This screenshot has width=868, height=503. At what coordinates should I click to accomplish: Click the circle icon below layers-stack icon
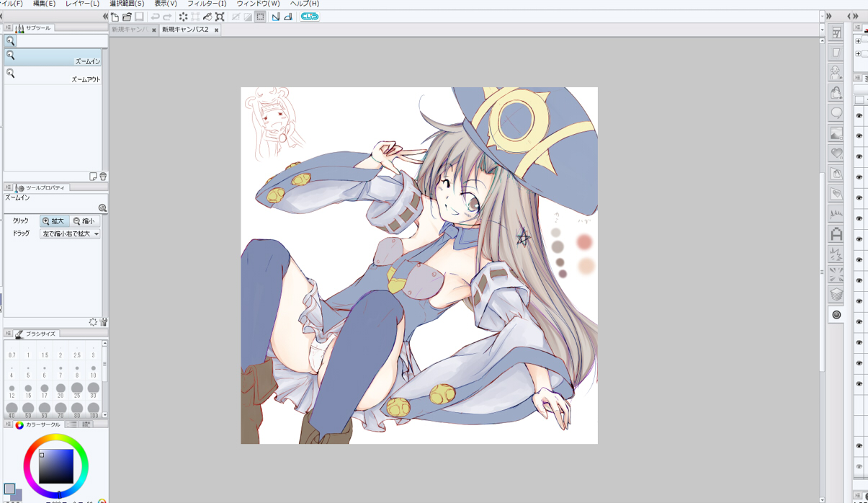[836, 315]
